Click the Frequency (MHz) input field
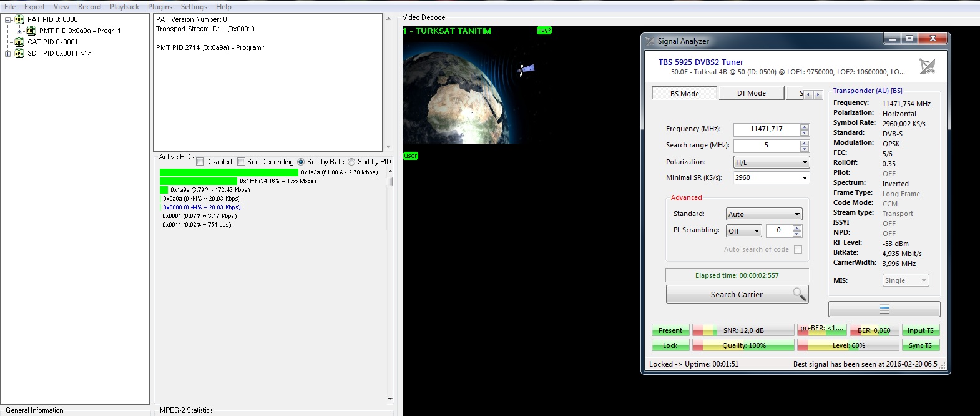Screen dimensions: 980x416 click(x=766, y=129)
